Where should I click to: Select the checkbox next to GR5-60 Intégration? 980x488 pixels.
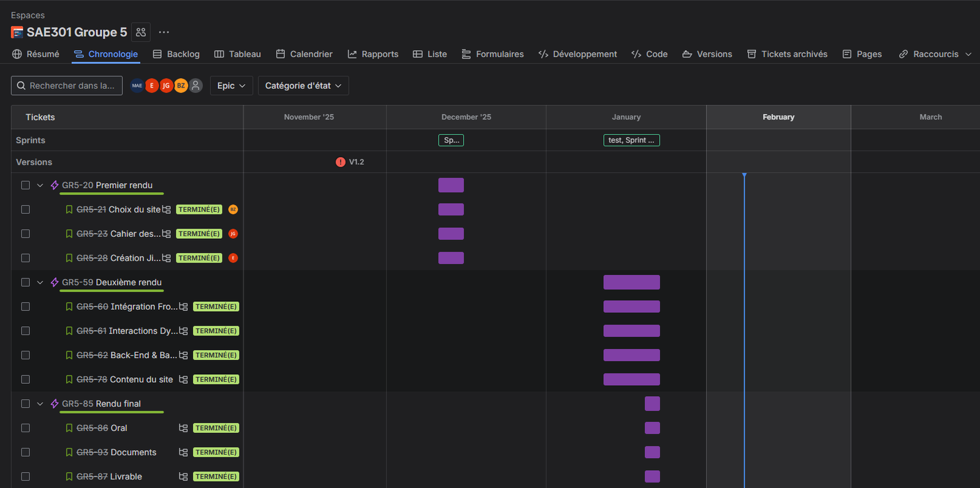25,307
